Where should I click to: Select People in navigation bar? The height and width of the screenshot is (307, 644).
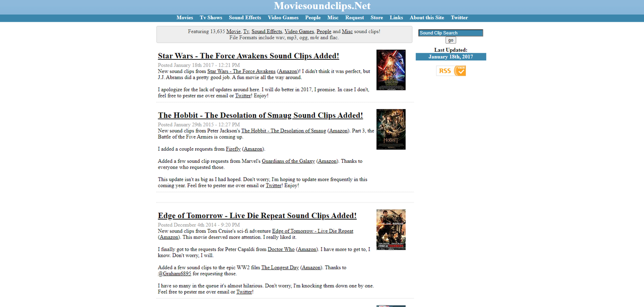tap(313, 18)
